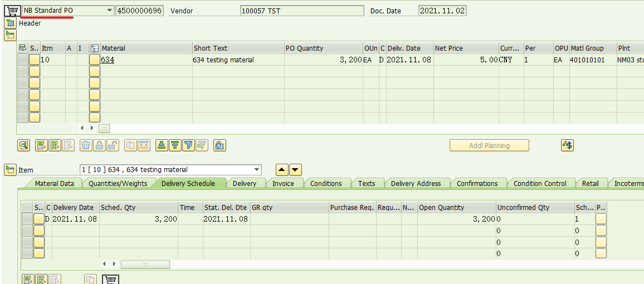Screen dimensions: 644x284
Task: Click the unlock item icon
Action: pyautogui.click(x=113, y=145)
